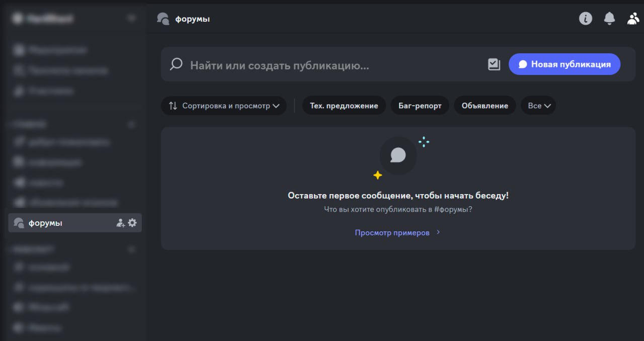Collapse the channel category above форумы

[x=28, y=124]
